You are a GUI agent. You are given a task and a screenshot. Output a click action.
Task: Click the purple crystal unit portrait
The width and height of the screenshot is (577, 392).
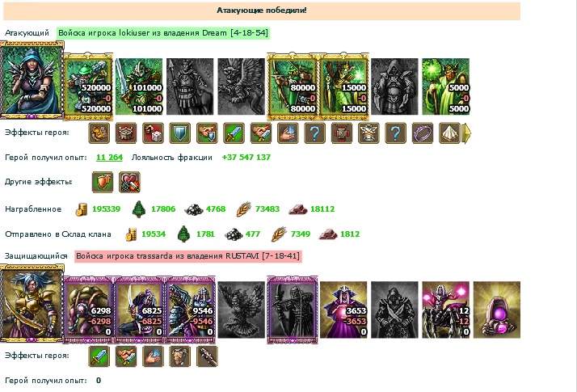pos(497,310)
